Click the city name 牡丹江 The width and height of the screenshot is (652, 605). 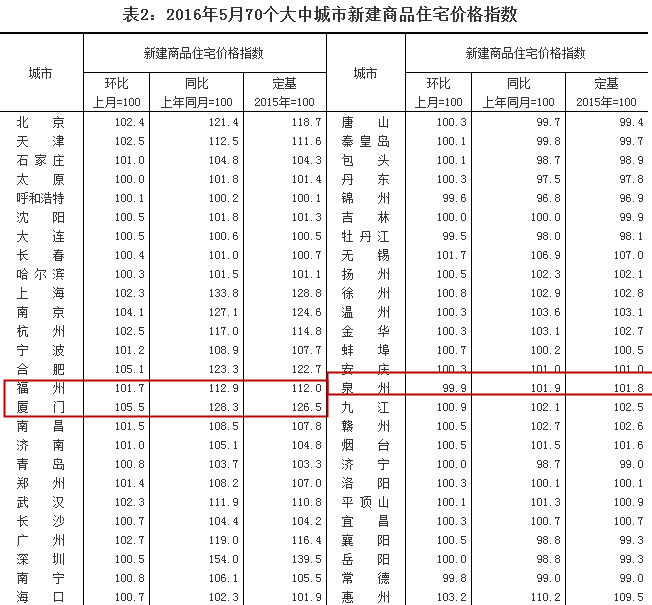[x=365, y=237]
